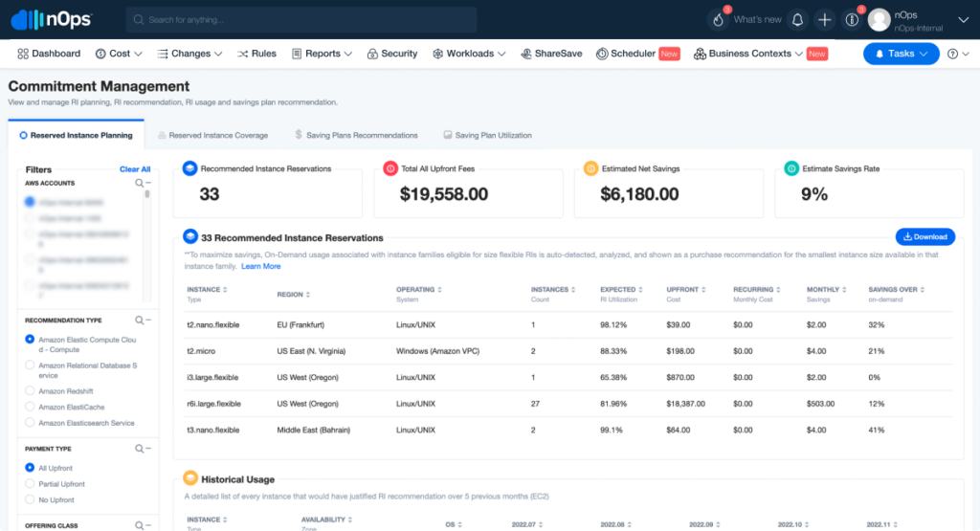The image size is (980, 531).
Task: Select the first AWS account radio
Action: point(30,202)
